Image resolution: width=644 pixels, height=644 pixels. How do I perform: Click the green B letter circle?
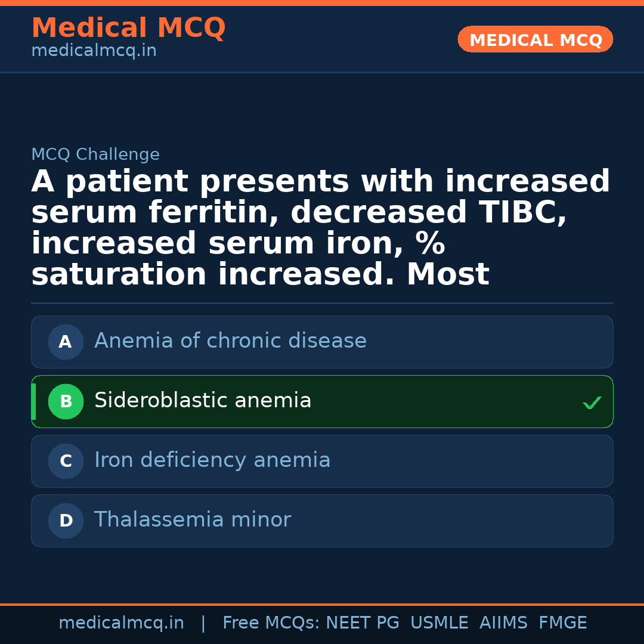click(x=66, y=402)
